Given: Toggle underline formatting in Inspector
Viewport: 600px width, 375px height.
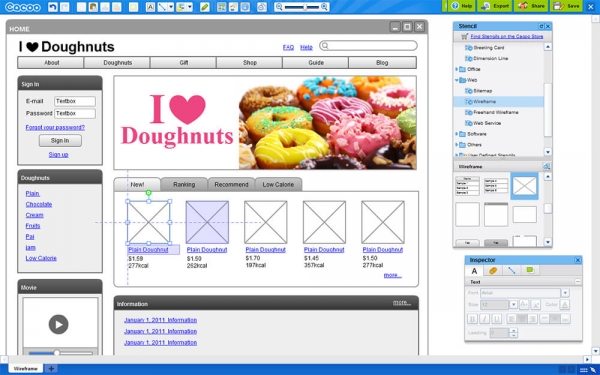Looking at the screenshot, I should click(x=496, y=319).
